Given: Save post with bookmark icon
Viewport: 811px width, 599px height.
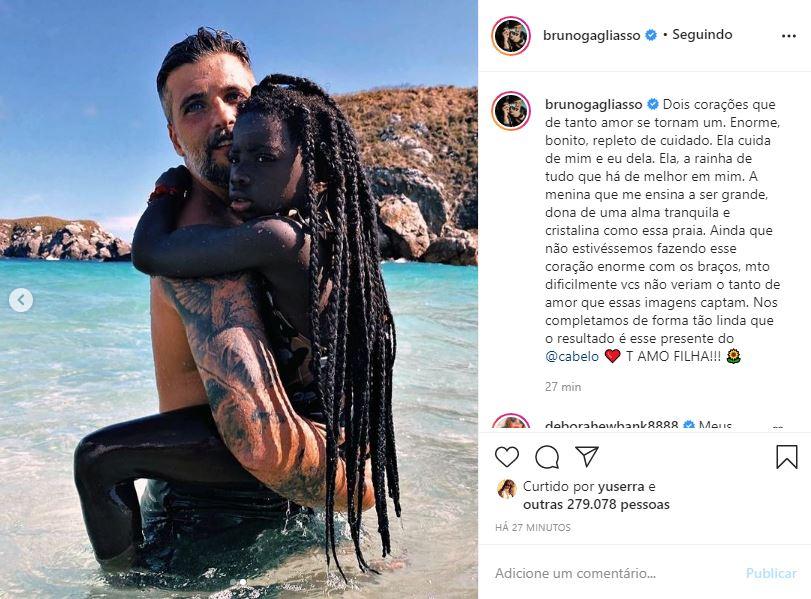Looking at the screenshot, I should coord(787,457).
